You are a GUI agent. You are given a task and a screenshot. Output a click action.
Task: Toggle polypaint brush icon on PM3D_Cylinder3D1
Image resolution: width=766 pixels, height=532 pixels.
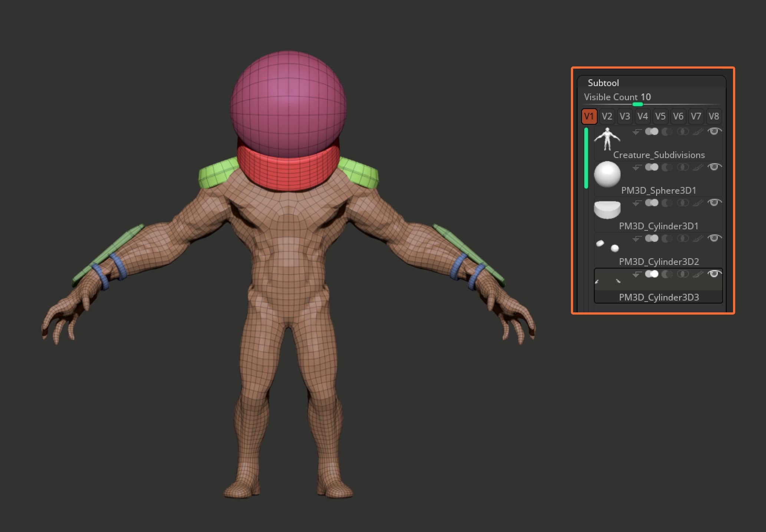click(x=698, y=203)
